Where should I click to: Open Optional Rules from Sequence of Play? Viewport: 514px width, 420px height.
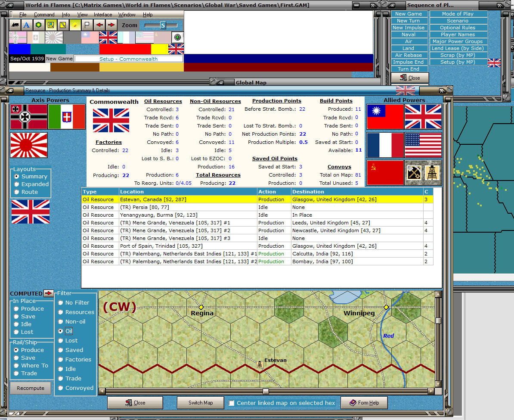458,27
